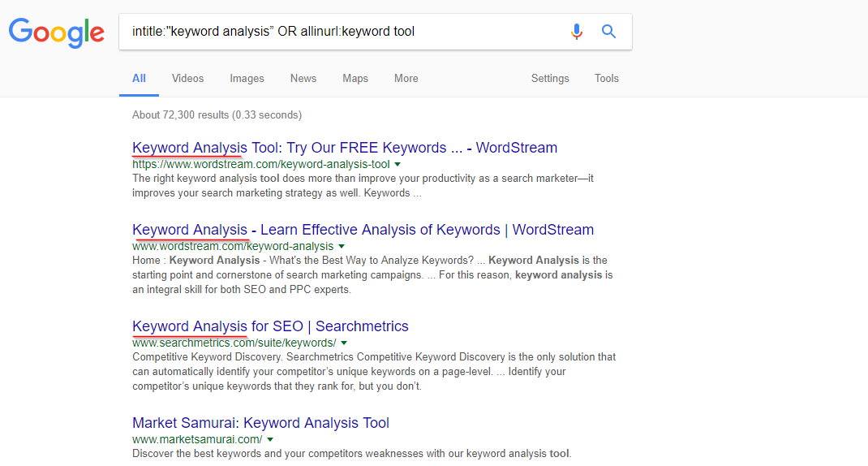Expand dropdown arrow next to wordstream keyword-analysis-tool URL
Viewport: 868px width, 466px height.
tap(397, 165)
